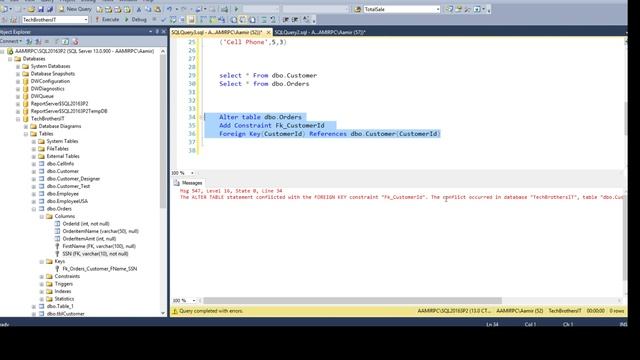Viewport: 640px width, 360px height.
Task: Toggle Include Client Statistics
Action: (x=221, y=20)
